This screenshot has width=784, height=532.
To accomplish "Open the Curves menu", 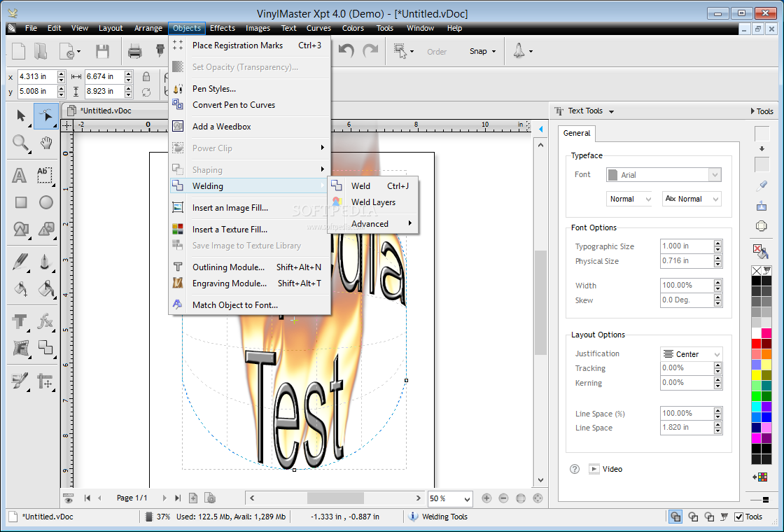I will coord(318,28).
